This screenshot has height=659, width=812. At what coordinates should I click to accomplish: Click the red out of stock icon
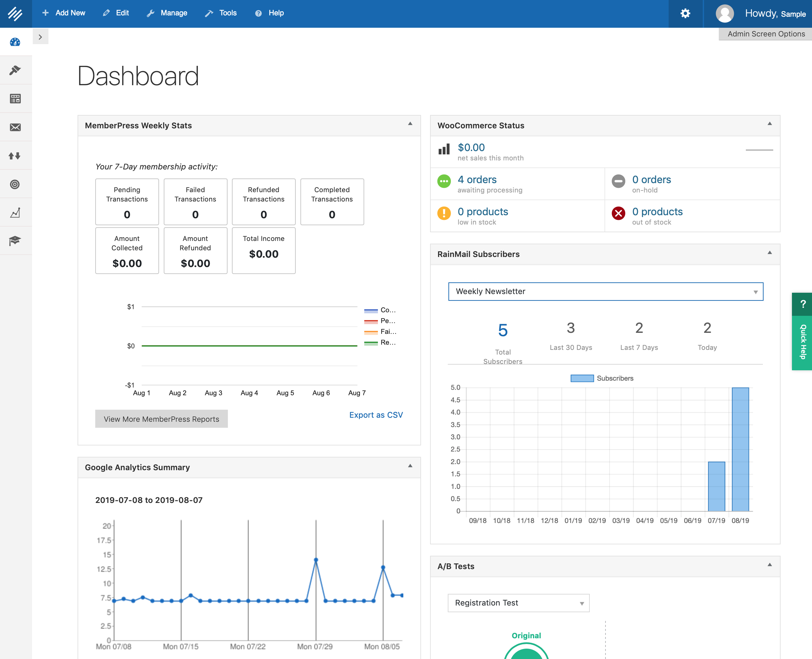[x=618, y=213]
